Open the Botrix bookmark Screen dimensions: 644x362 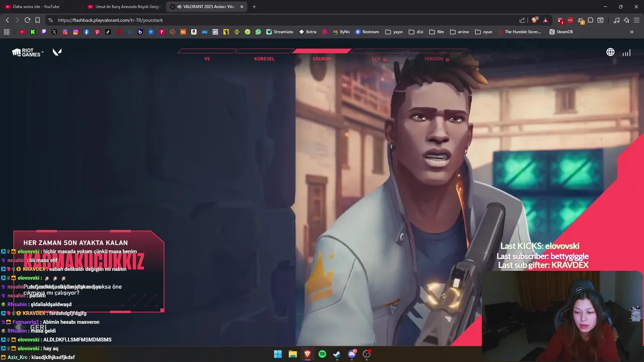[308, 32]
